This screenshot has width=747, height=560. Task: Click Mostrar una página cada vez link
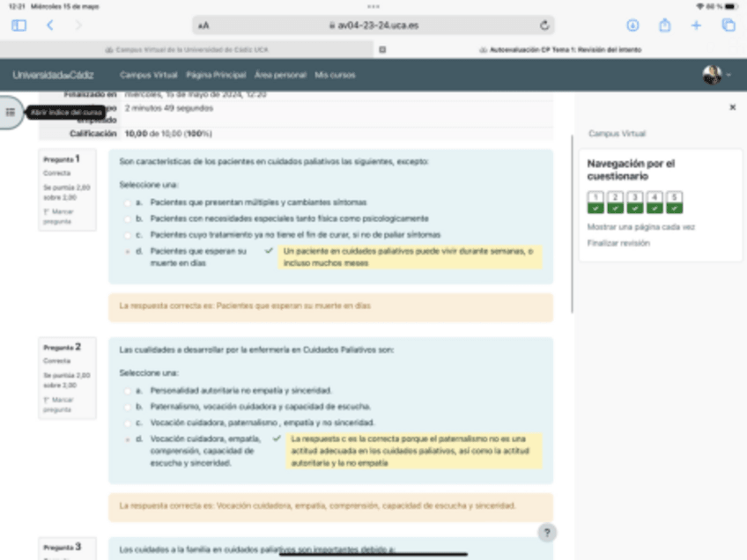[x=640, y=226]
